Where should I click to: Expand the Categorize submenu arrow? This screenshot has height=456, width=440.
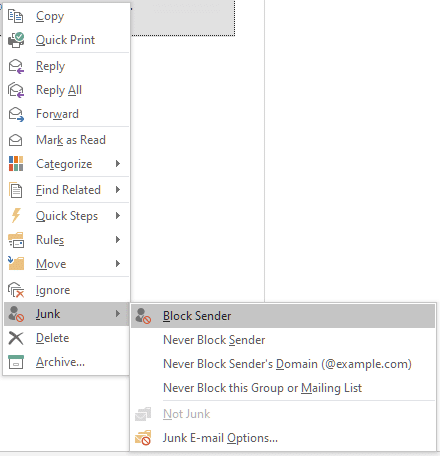pyautogui.click(x=117, y=164)
